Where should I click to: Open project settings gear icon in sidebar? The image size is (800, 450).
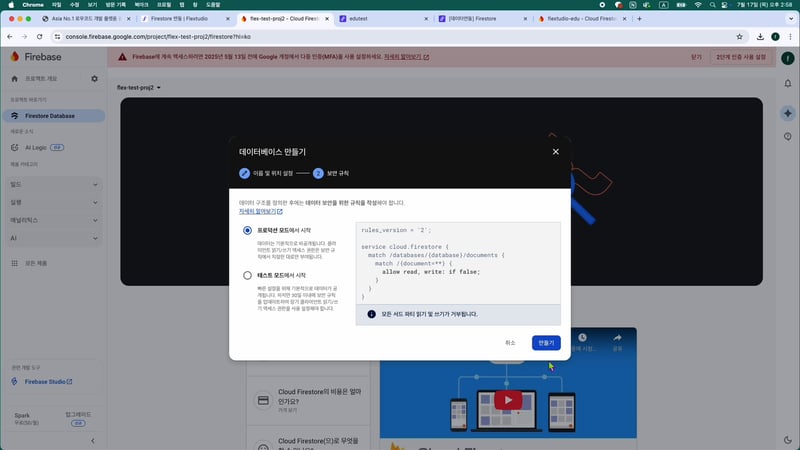click(94, 79)
